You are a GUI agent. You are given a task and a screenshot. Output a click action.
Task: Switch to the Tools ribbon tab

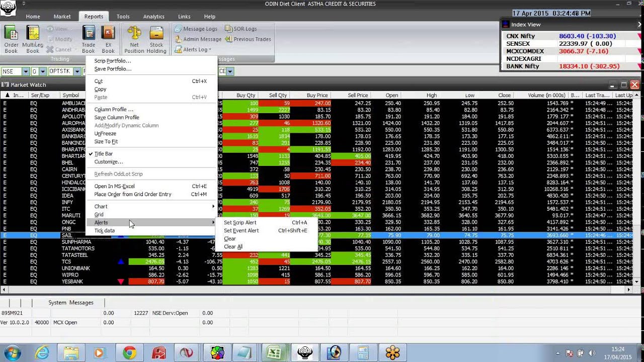(123, 17)
